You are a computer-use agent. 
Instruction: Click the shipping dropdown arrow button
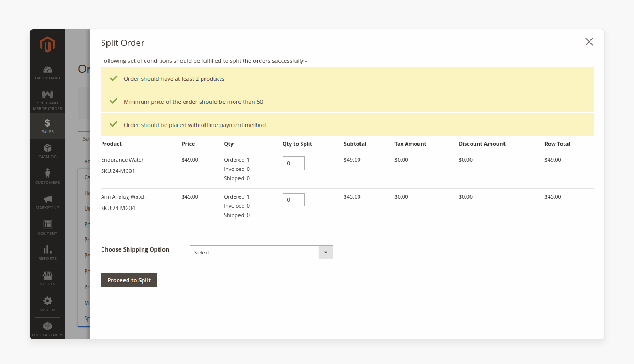326,252
